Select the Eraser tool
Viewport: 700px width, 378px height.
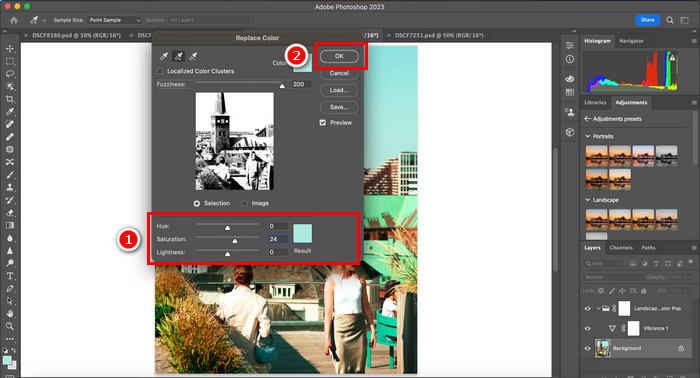tap(10, 212)
